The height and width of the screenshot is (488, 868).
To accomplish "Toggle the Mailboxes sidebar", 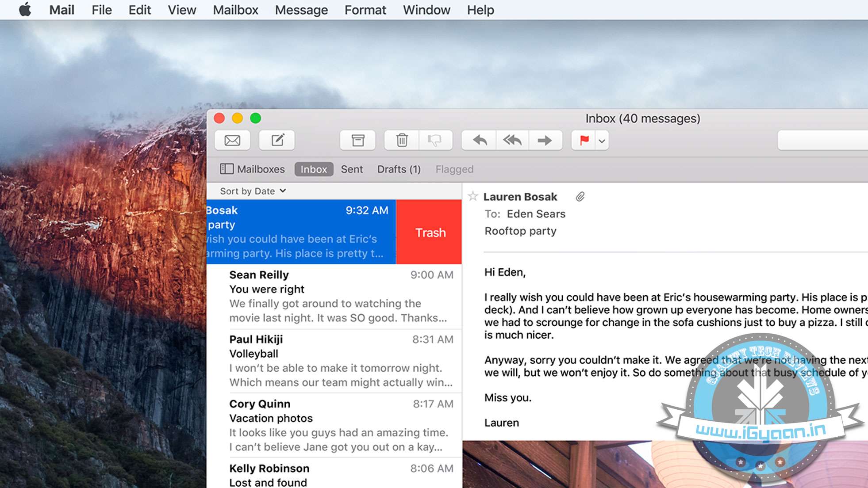I will pyautogui.click(x=253, y=169).
